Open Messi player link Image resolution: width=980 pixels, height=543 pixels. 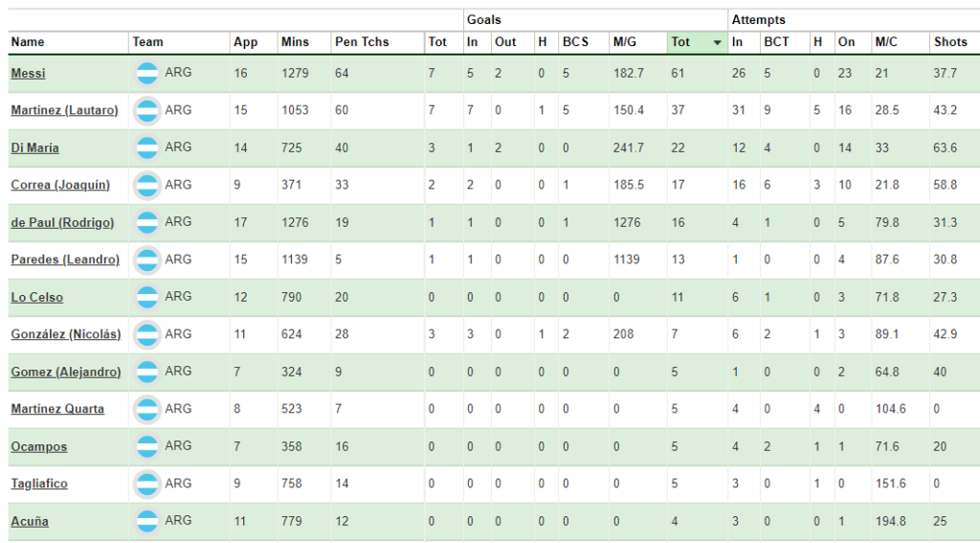[28, 73]
